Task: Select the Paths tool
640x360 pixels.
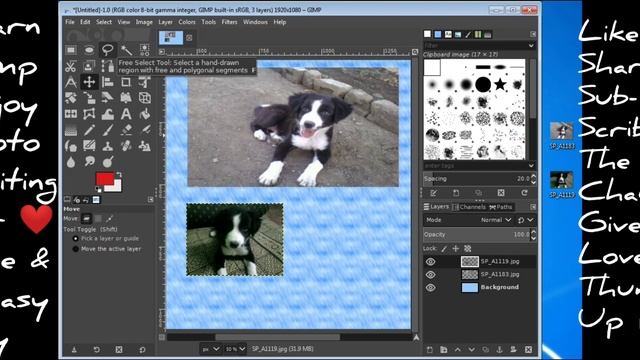Action: coord(107,66)
